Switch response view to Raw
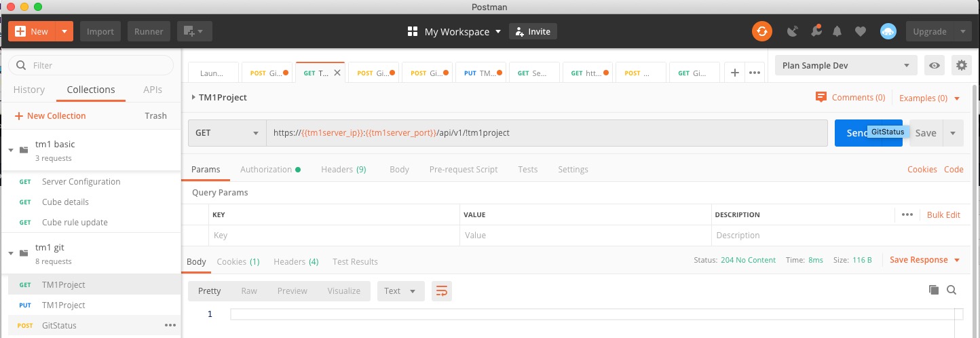 click(x=249, y=290)
